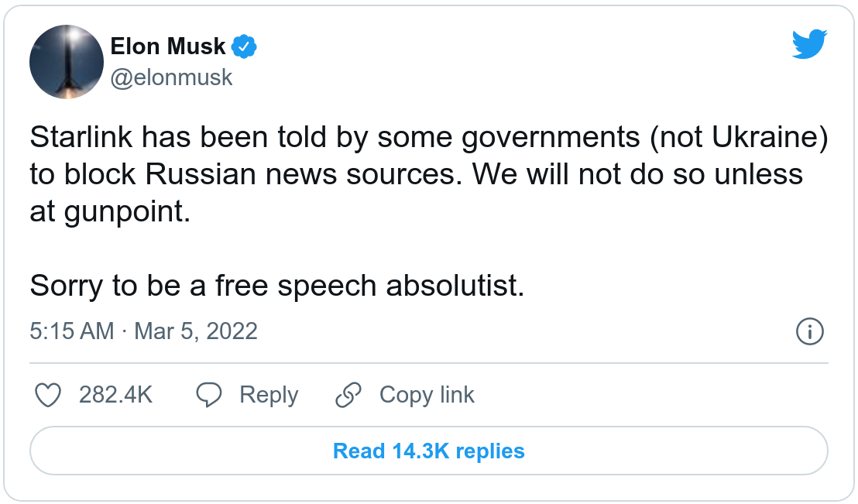Open Elon Musk's rocket profile picture
The image size is (858, 504).
tap(67, 62)
